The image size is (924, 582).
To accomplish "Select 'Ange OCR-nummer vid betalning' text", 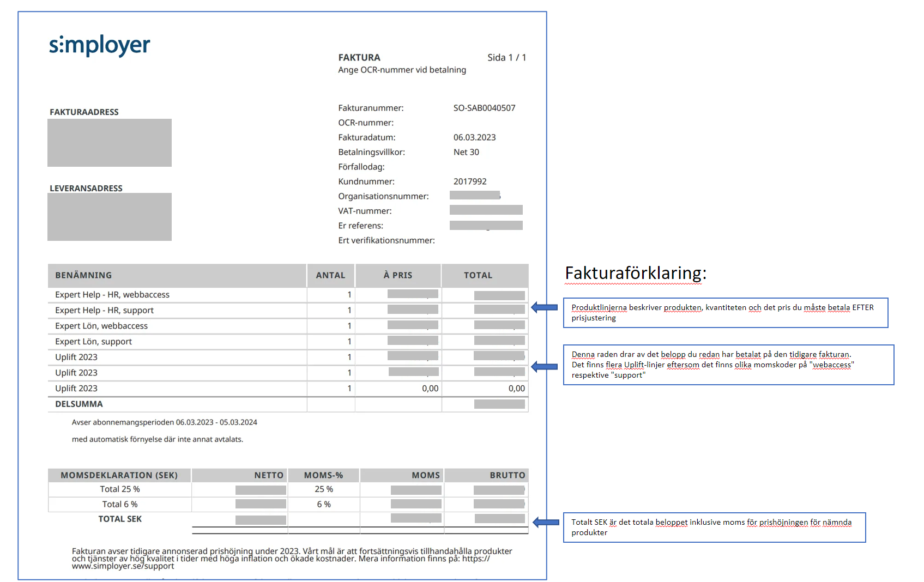I will click(402, 70).
